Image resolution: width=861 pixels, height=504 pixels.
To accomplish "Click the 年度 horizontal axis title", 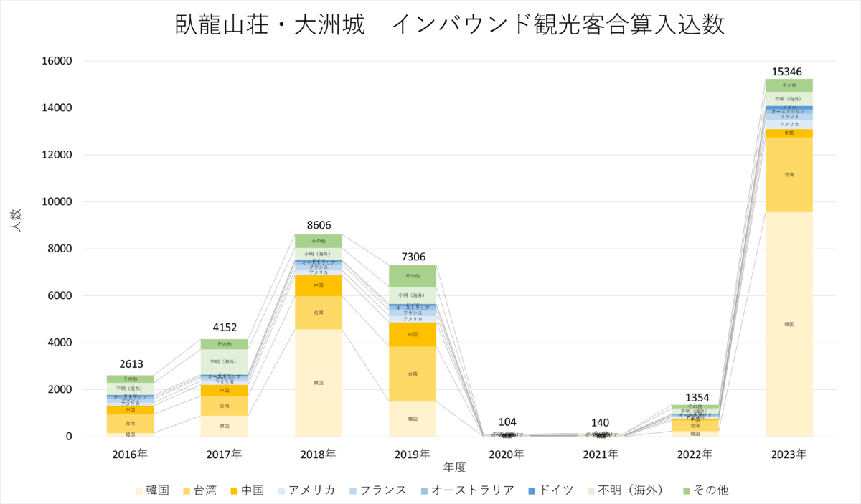I will pos(454,467).
